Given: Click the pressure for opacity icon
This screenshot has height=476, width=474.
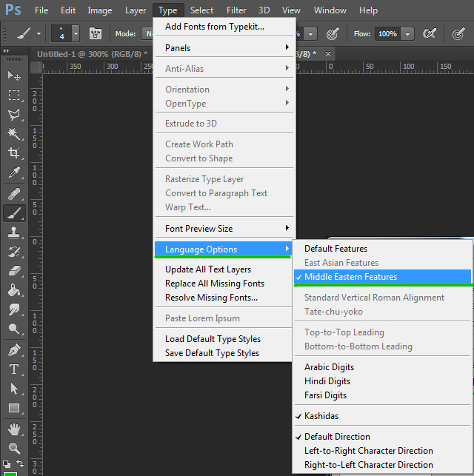Looking at the screenshot, I should point(333,34).
